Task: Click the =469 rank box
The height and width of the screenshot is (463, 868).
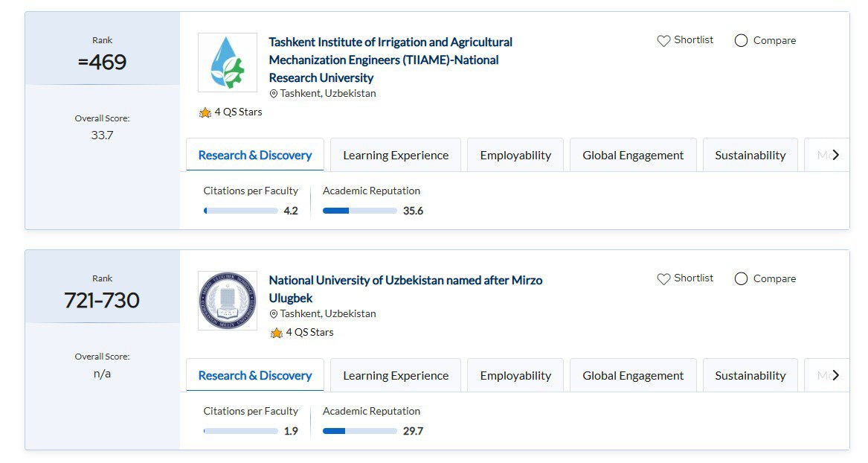Action: (103, 63)
